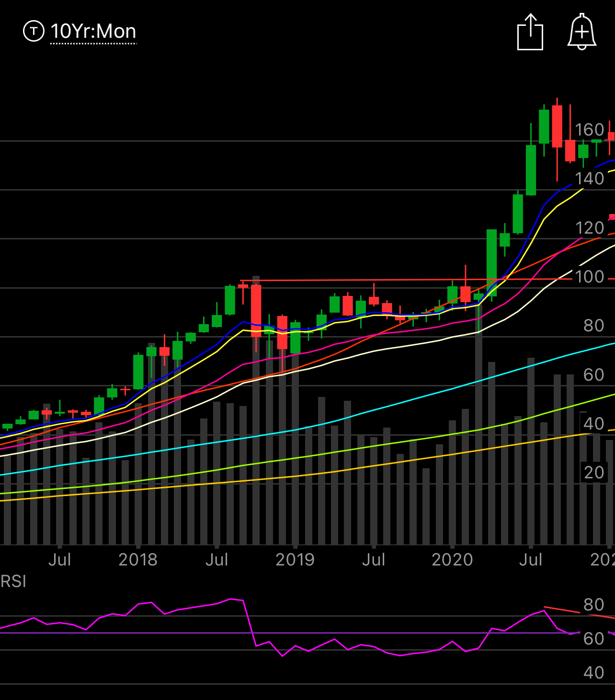The width and height of the screenshot is (615, 700).
Task: Select the RSI 80 level label
Action: point(594,605)
